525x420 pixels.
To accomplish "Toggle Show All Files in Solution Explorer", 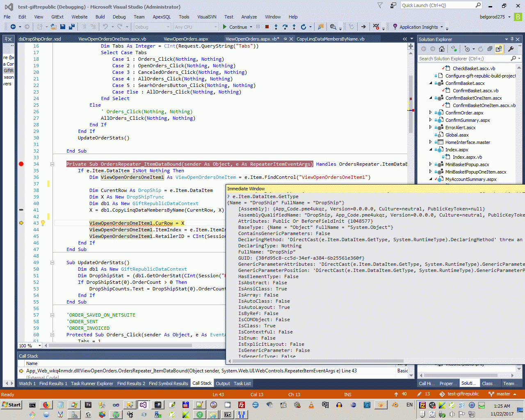I will tap(499, 49).
